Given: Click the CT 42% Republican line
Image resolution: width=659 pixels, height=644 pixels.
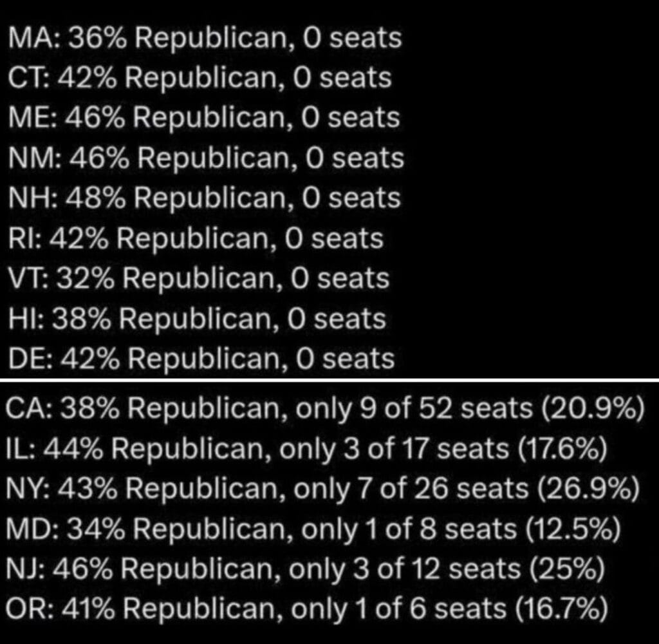Looking at the screenshot, I should (200, 78).
